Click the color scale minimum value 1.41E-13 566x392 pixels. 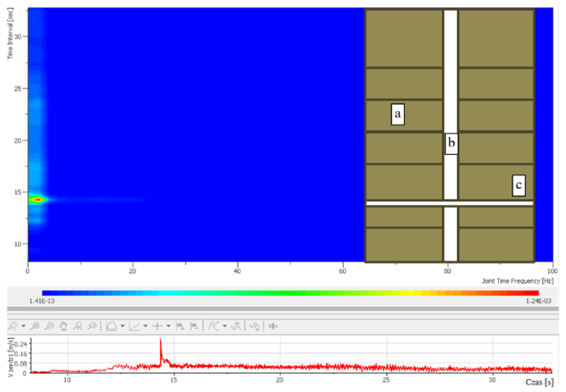[x=42, y=301]
